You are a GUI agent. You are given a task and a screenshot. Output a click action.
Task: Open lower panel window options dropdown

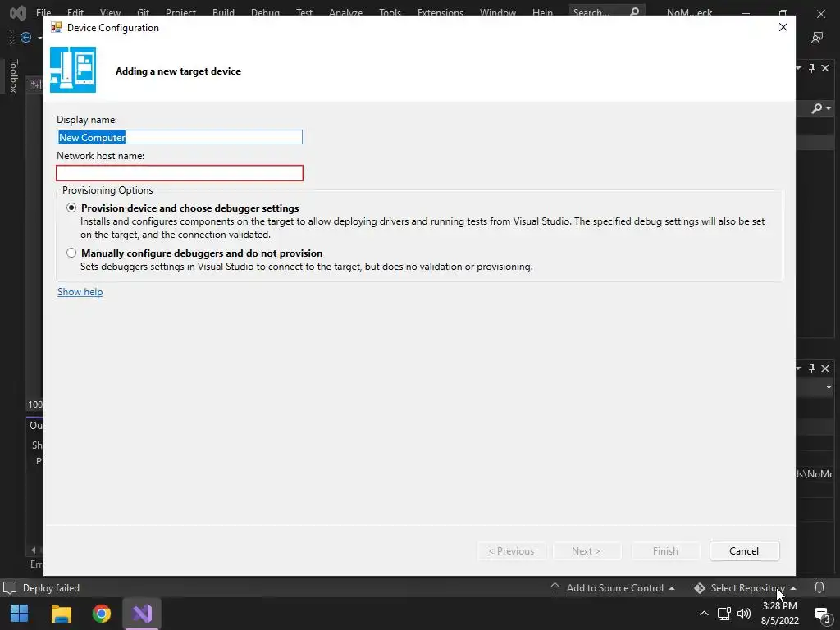pyautogui.click(x=798, y=368)
